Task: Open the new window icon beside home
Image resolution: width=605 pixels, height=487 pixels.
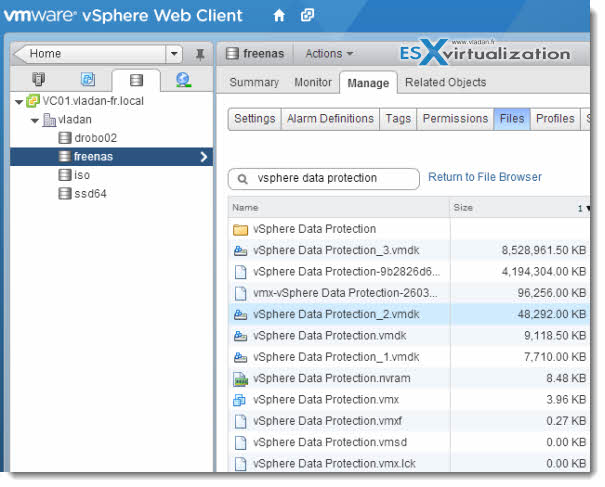Action: [307, 15]
